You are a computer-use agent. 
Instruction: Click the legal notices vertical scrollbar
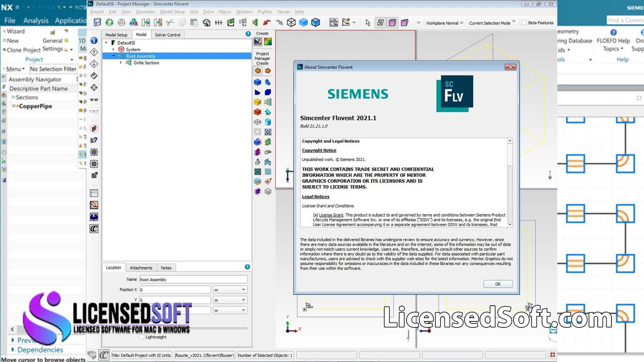coord(510,183)
